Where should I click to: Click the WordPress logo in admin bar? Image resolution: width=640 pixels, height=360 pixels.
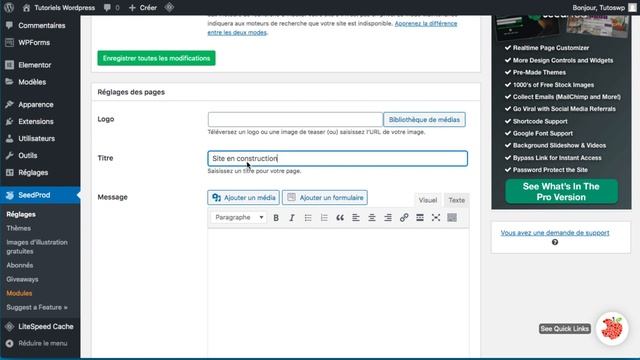point(9,7)
